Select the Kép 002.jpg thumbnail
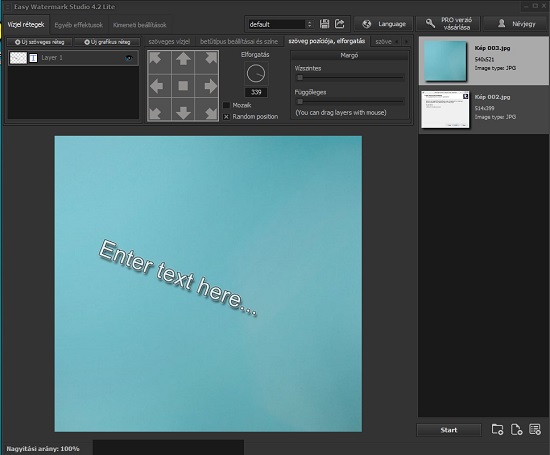 (445, 109)
